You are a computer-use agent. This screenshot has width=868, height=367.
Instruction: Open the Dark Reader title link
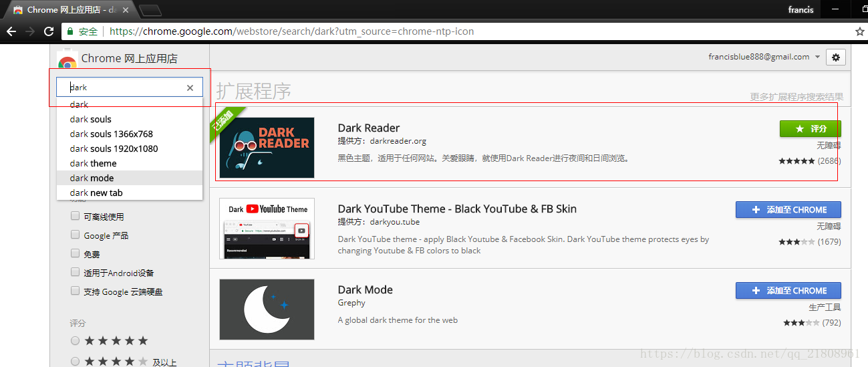(x=369, y=128)
